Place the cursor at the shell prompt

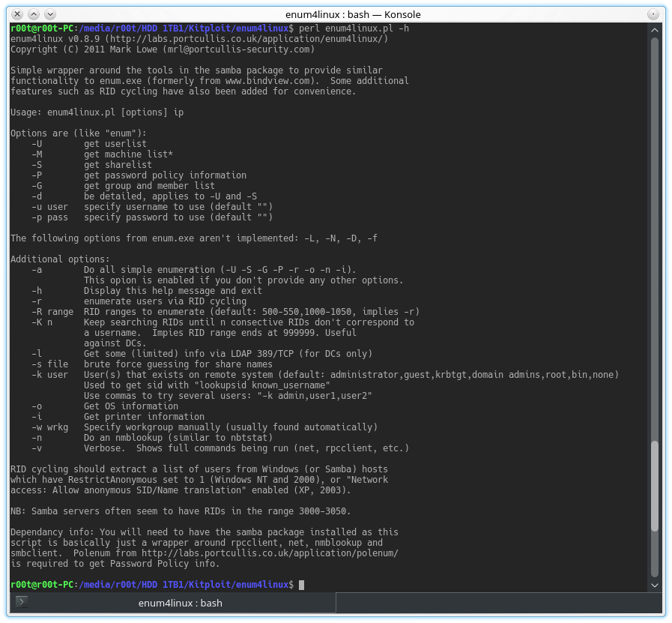[302, 584]
